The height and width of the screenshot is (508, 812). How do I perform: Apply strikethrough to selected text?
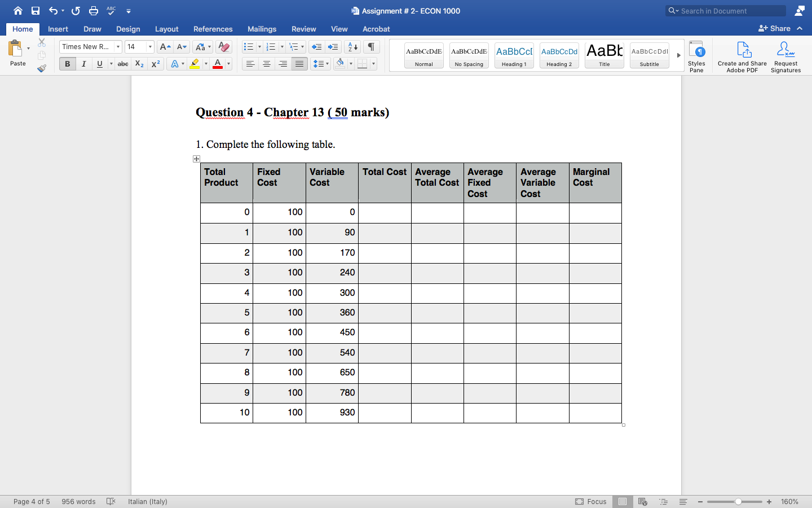(123, 64)
